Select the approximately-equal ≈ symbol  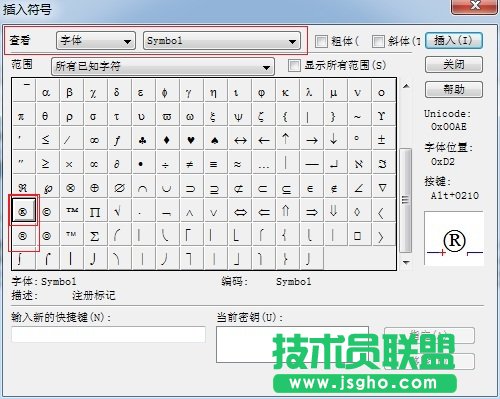pyautogui.click(x=240, y=163)
